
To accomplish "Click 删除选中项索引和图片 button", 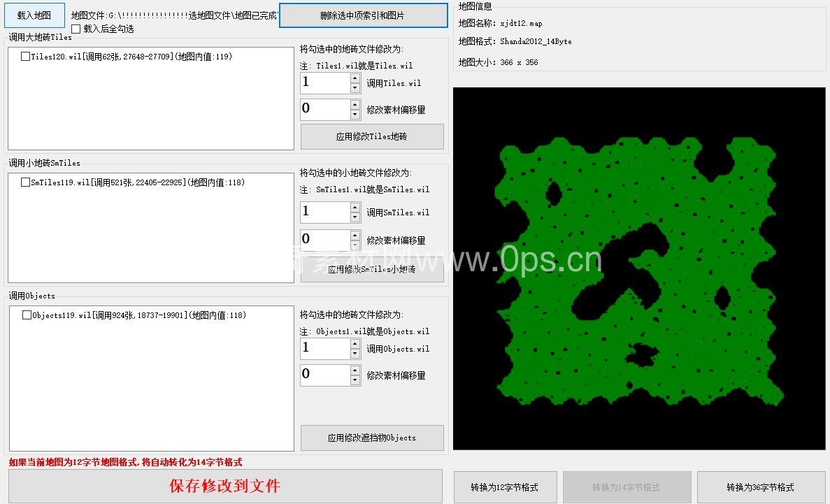I will [363, 15].
